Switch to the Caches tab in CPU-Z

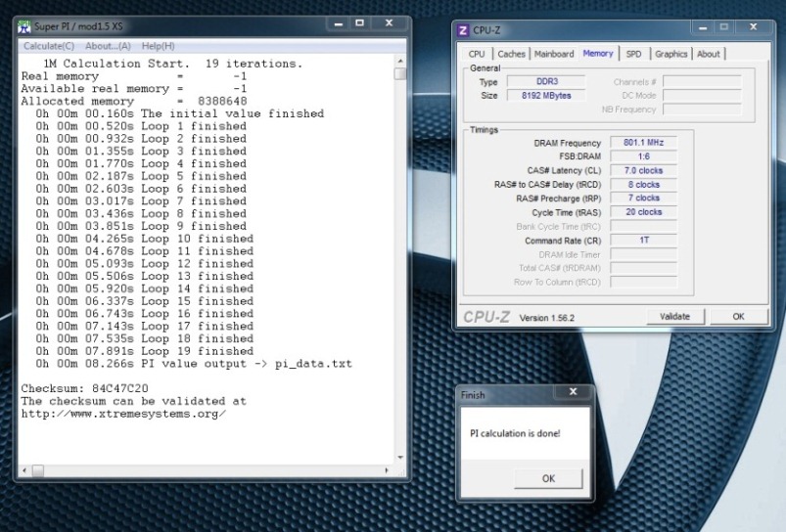point(511,54)
